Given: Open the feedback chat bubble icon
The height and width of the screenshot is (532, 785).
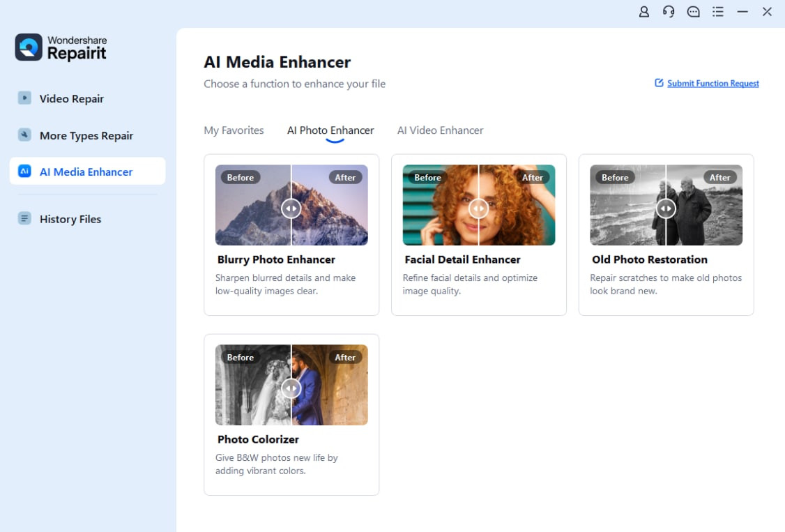Looking at the screenshot, I should 693,12.
